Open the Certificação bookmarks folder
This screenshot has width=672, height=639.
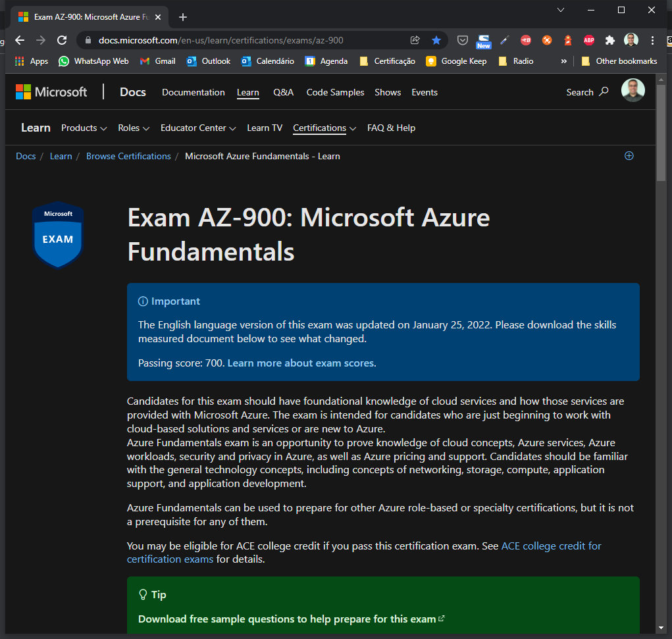pos(388,61)
